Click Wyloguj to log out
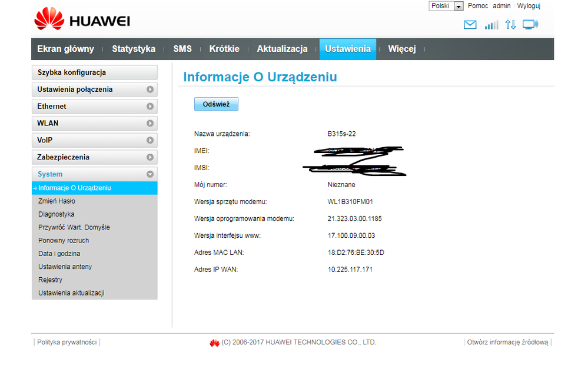The height and width of the screenshot is (392, 588). point(529,6)
